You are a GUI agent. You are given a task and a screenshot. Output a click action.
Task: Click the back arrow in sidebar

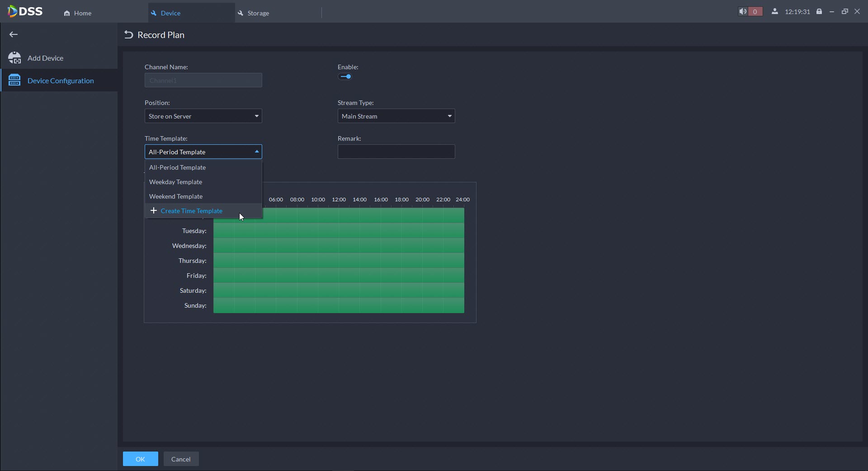point(14,34)
